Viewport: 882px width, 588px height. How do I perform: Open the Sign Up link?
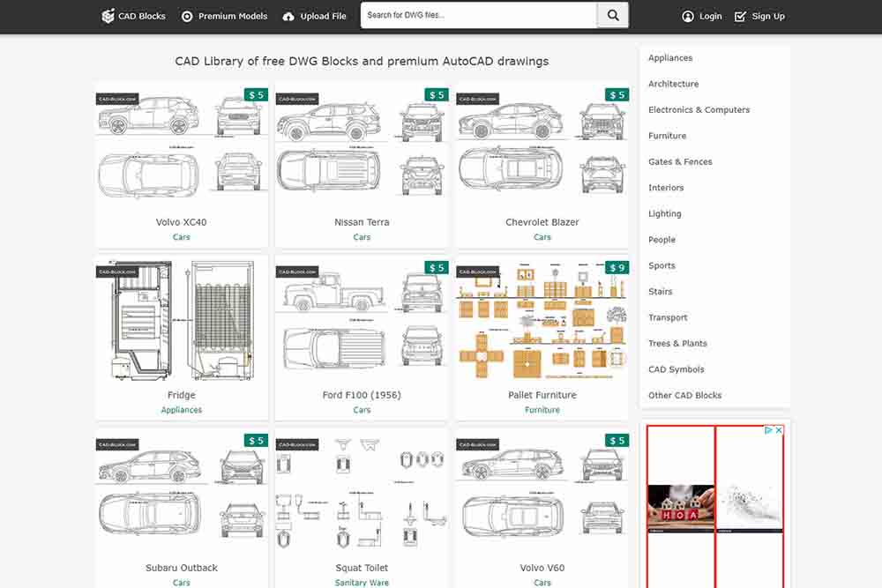(x=759, y=16)
